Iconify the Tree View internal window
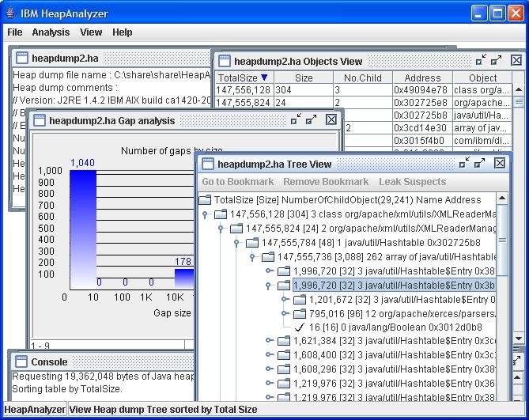This screenshot has height=420, width=529. pos(463,164)
